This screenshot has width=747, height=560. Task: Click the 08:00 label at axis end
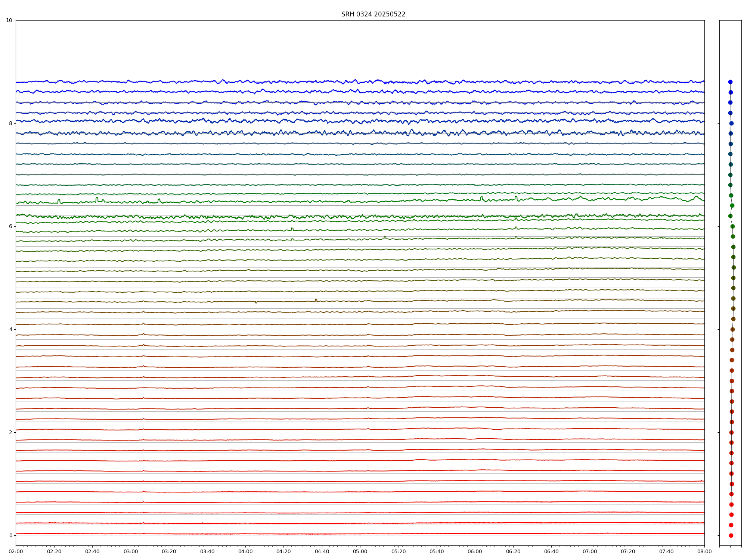[x=704, y=551]
